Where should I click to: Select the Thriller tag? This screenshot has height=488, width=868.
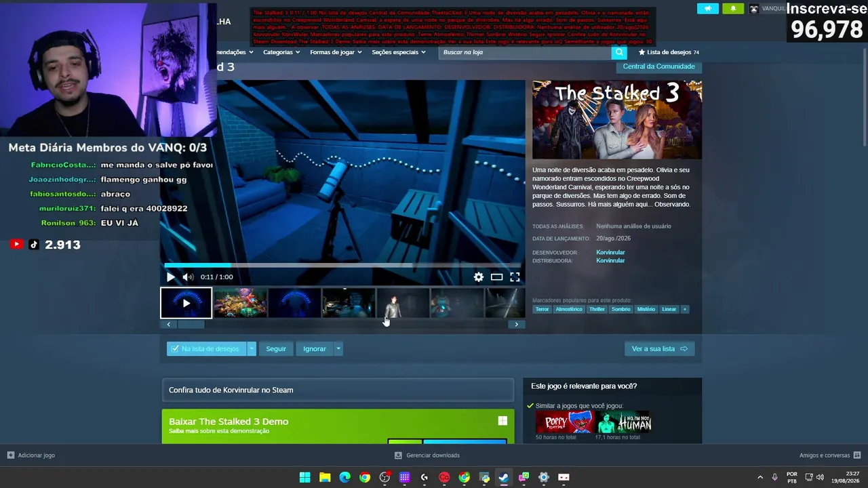pos(597,309)
